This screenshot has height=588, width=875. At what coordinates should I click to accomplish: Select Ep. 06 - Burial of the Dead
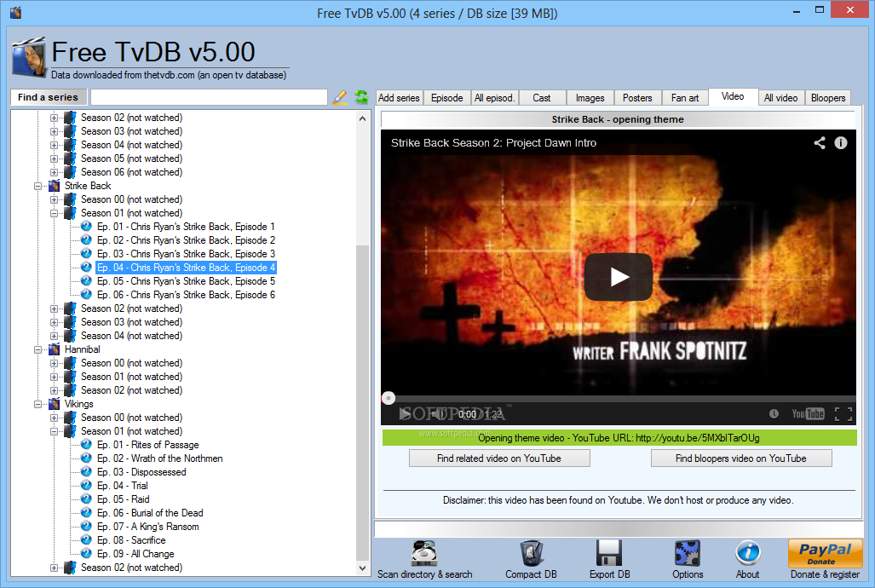150,513
